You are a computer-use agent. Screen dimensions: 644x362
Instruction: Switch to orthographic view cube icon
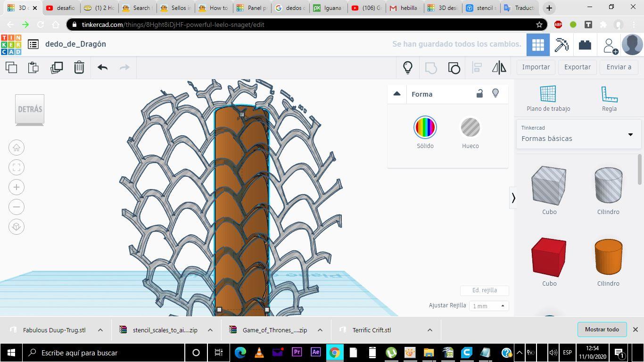click(x=17, y=227)
